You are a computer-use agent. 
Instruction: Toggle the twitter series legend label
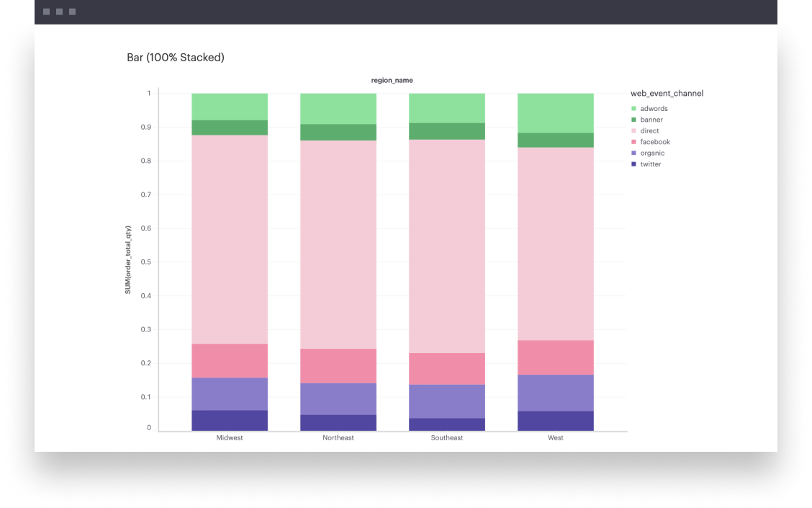pyautogui.click(x=650, y=164)
